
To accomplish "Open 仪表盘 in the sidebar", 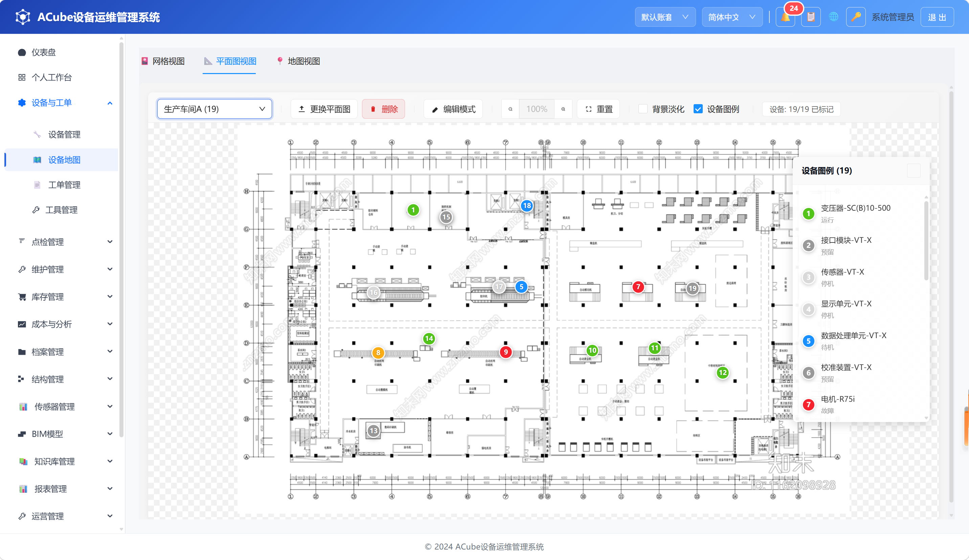I will click(62, 52).
